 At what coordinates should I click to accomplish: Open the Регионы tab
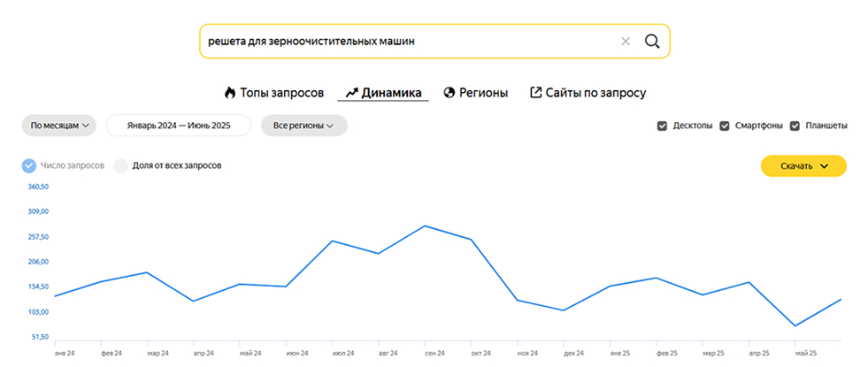click(x=483, y=92)
